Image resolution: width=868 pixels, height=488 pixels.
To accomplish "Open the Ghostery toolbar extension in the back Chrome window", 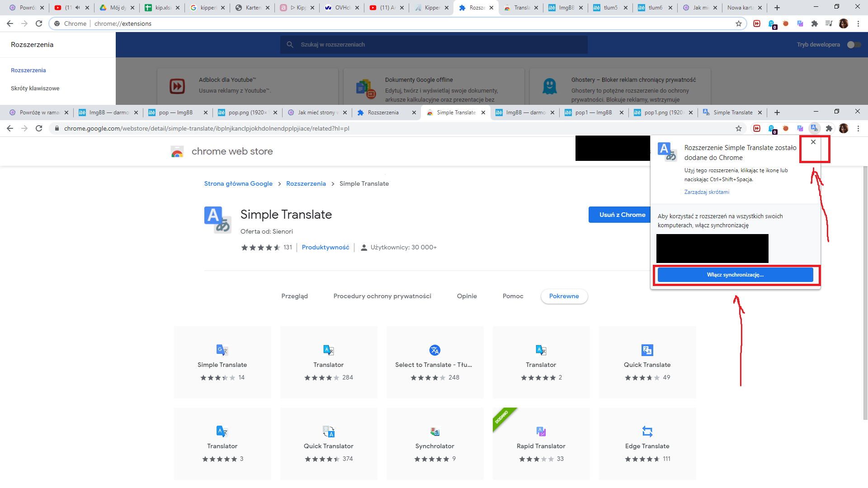I will tap(772, 24).
